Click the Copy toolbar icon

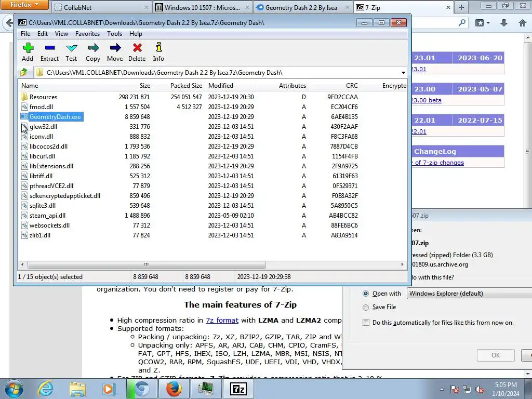coord(94,48)
